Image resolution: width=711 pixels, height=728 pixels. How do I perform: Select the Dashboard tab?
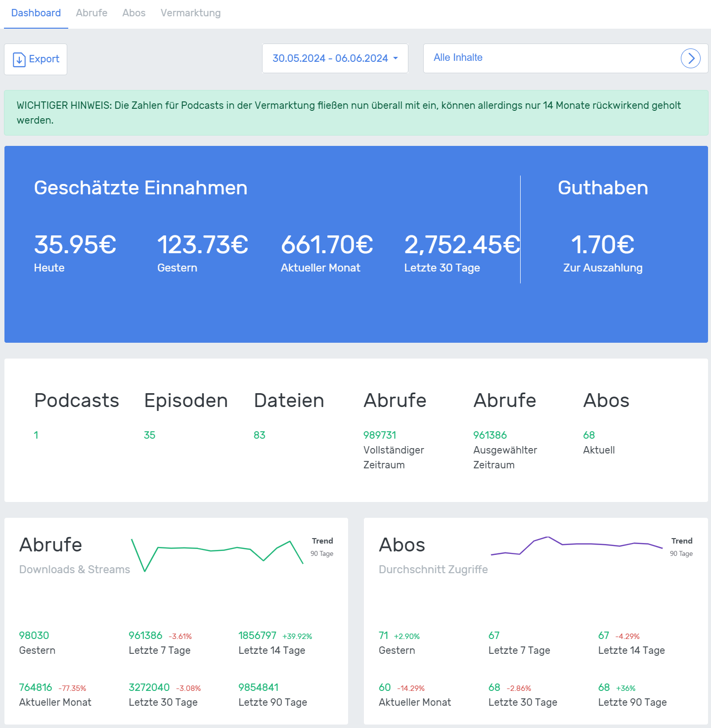tap(36, 13)
